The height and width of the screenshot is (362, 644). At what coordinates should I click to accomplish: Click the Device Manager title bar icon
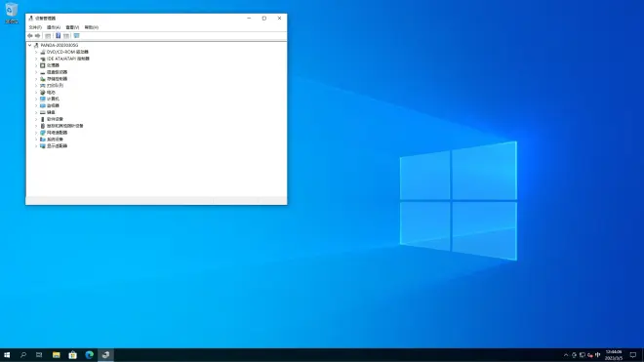tap(31, 19)
